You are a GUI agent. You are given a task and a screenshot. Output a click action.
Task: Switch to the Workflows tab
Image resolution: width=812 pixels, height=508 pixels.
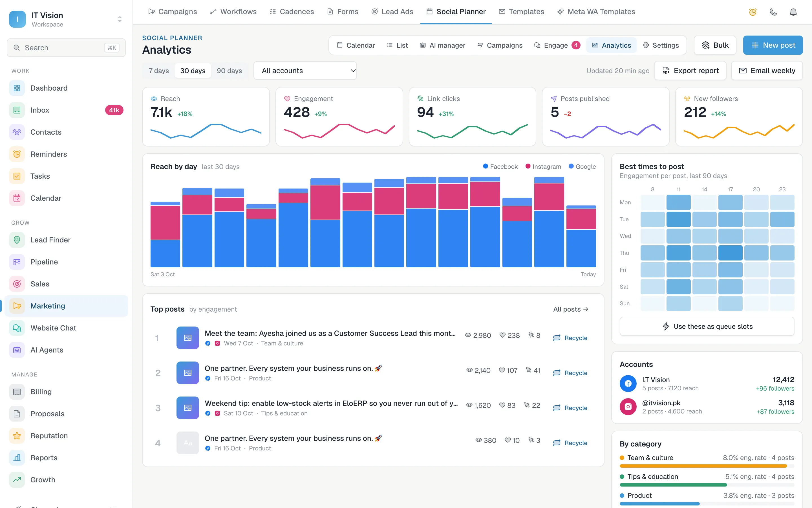point(233,12)
